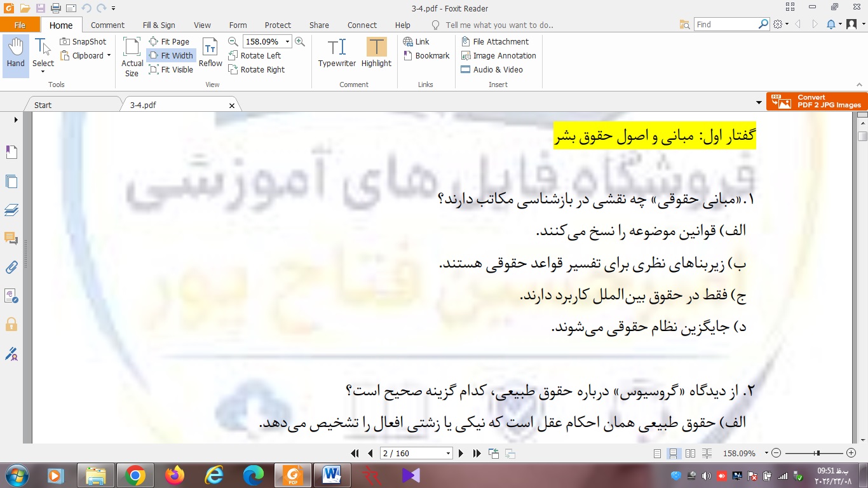Image resolution: width=868 pixels, height=488 pixels.
Task: Switch to the Start document tab
Action: 43,105
